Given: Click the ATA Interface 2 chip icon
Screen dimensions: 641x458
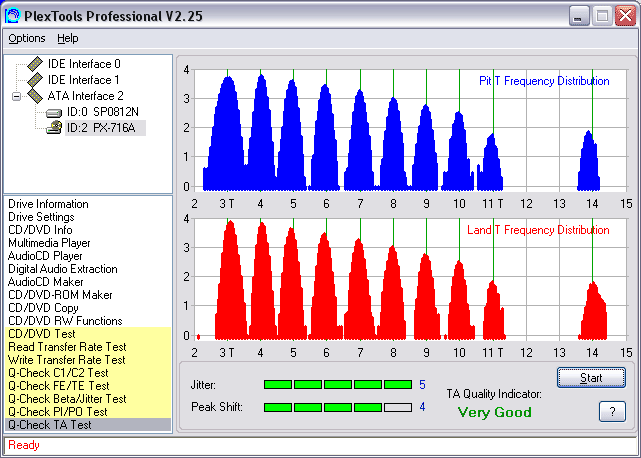Looking at the screenshot, I should [x=35, y=96].
